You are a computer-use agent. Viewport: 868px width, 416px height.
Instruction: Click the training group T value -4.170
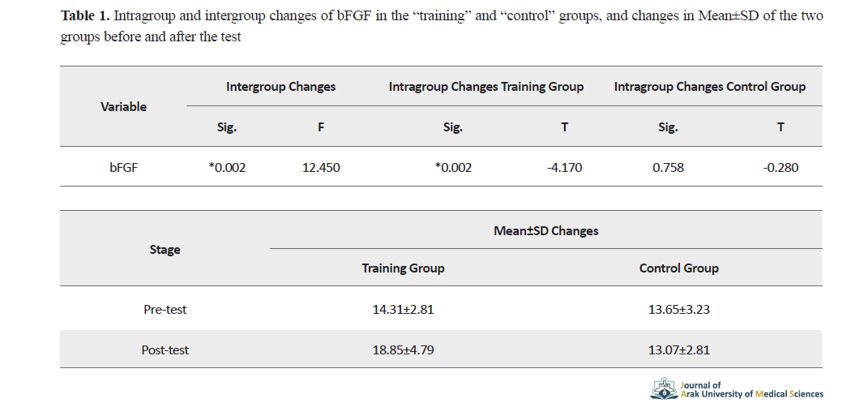click(564, 167)
